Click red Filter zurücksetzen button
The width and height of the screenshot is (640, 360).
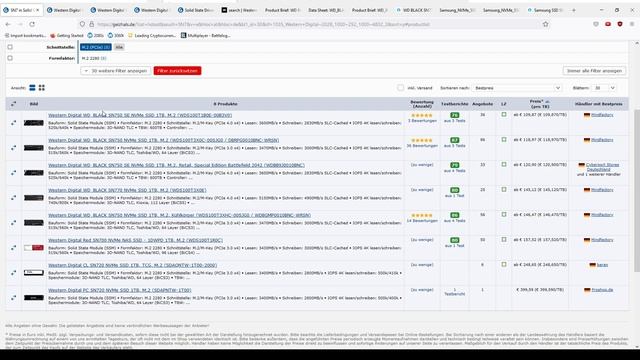click(178, 71)
